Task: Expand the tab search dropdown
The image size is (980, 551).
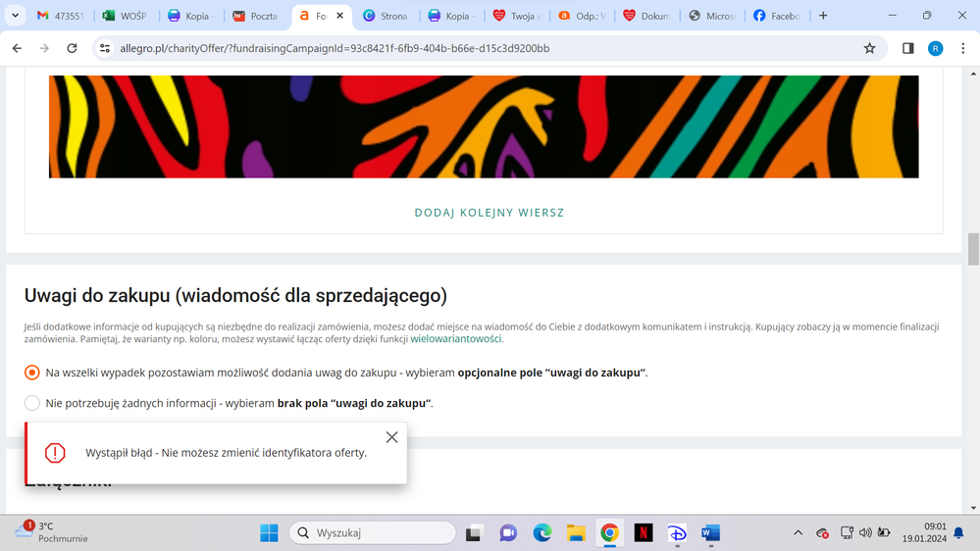Action: [x=15, y=16]
